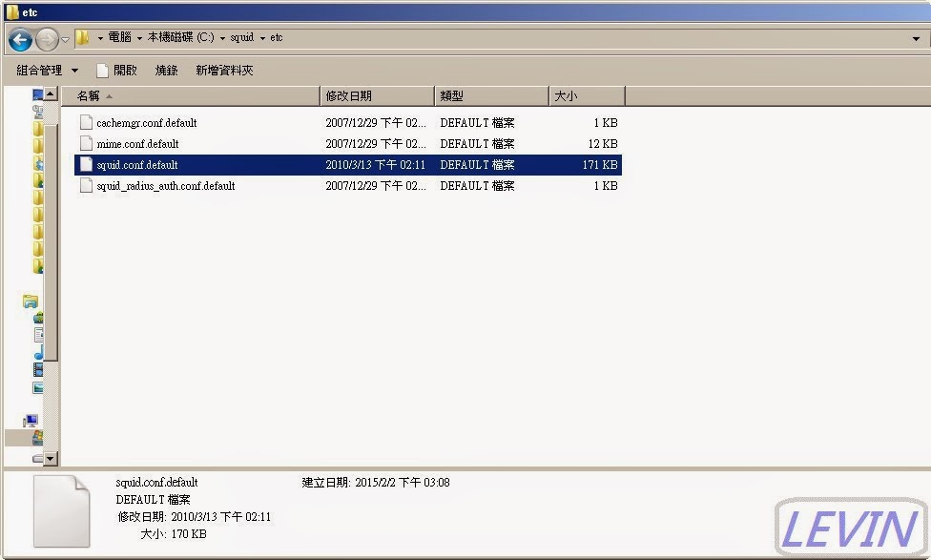Screen dimensions: 931x560
Task: Expand the arrow before etc in the path
Action: (262, 38)
